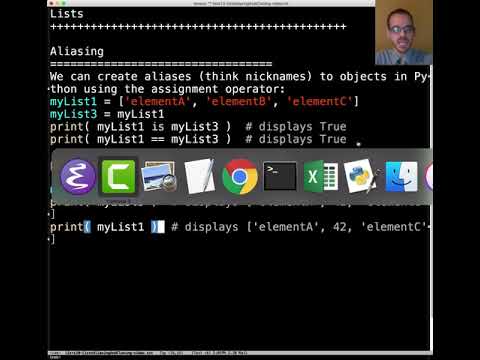Click the Emacs mode line at bottom

tap(239, 353)
